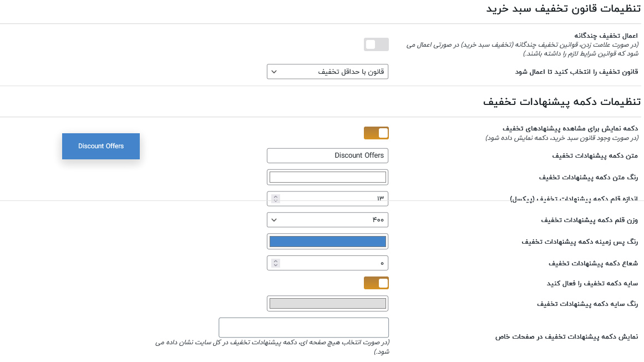This screenshot has width=644, height=362.
Task: Click the متن دکمه پیشنهادات تخفیف label
Action: tap(595, 155)
